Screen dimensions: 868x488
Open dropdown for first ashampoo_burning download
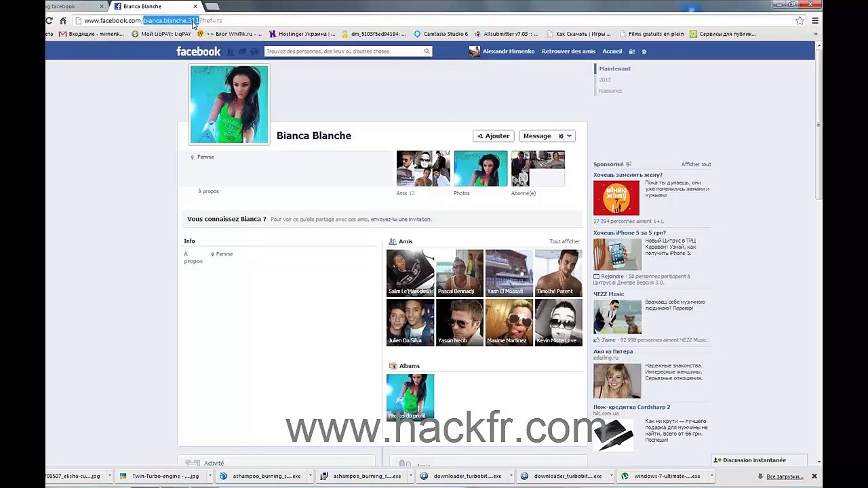click(311, 476)
